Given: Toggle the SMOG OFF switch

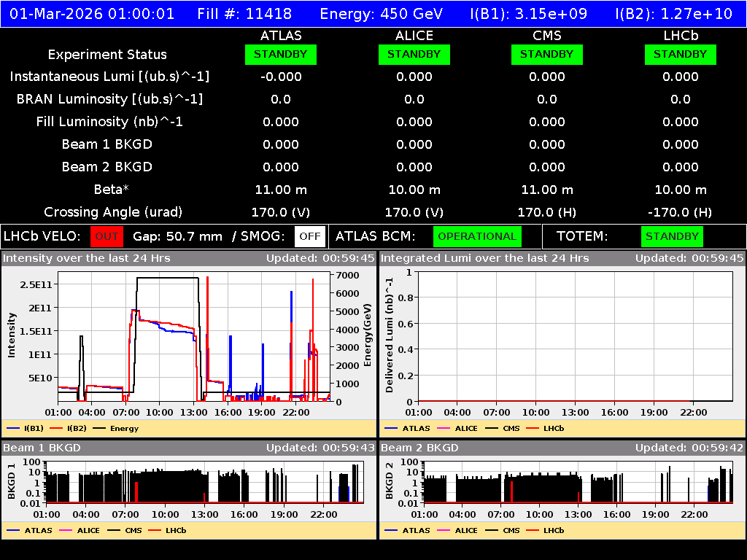Looking at the screenshot, I should pos(310,236).
